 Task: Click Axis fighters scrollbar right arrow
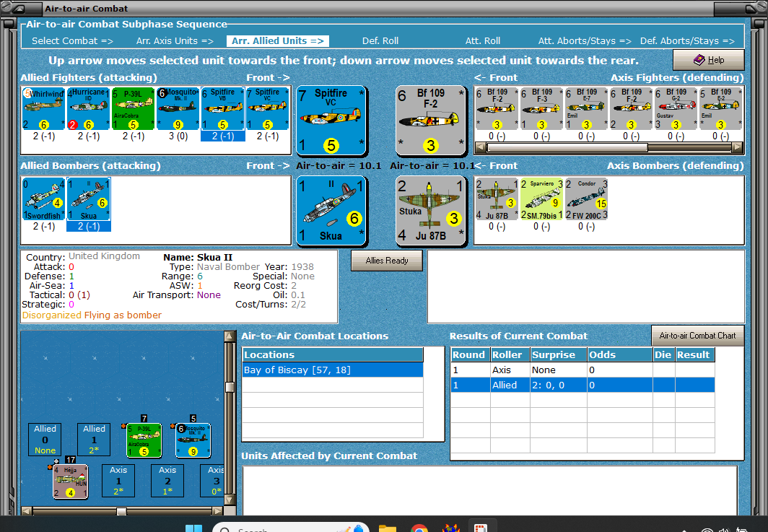[737, 147]
